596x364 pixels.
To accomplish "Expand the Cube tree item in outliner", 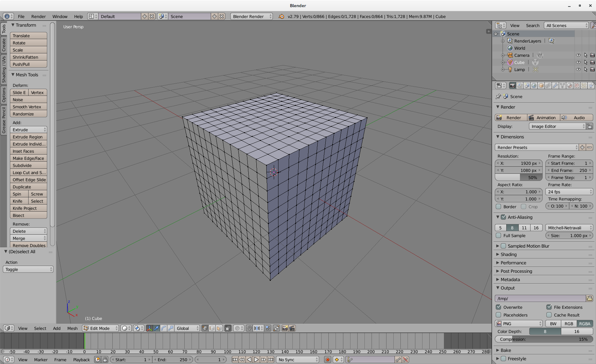I will click(503, 62).
